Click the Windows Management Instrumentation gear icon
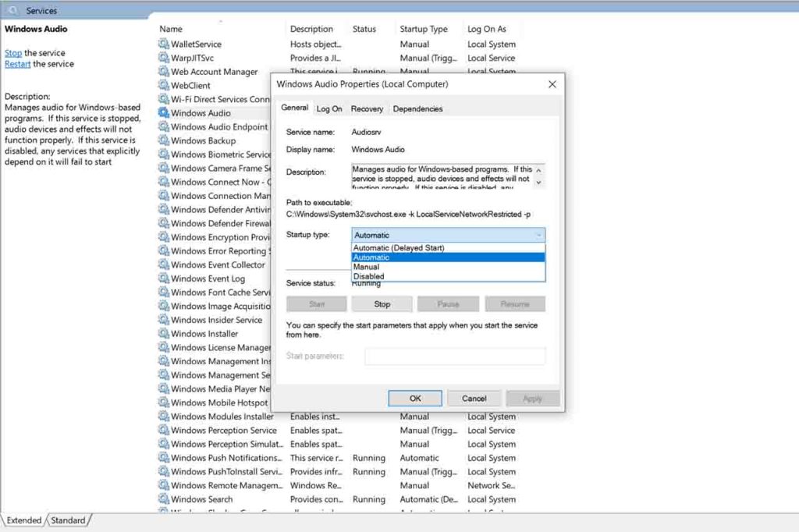This screenshot has height=532, width=799. pyautogui.click(x=164, y=361)
